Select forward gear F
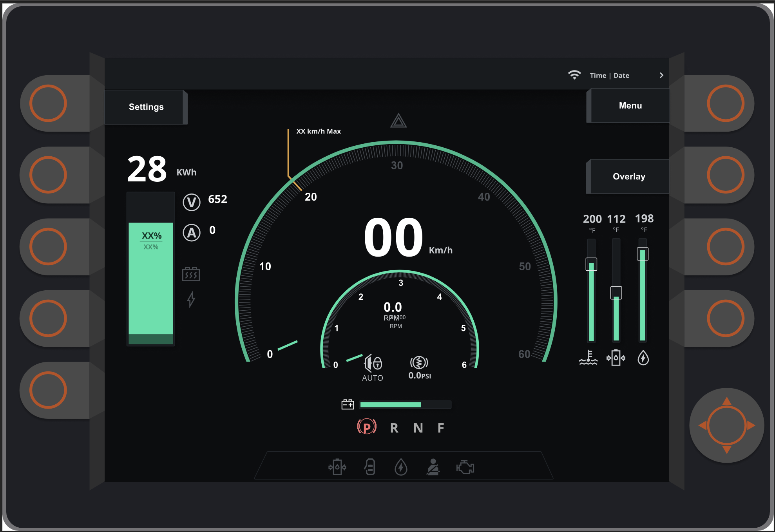Viewport: 775px width, 532px height. tap(441, 428)
